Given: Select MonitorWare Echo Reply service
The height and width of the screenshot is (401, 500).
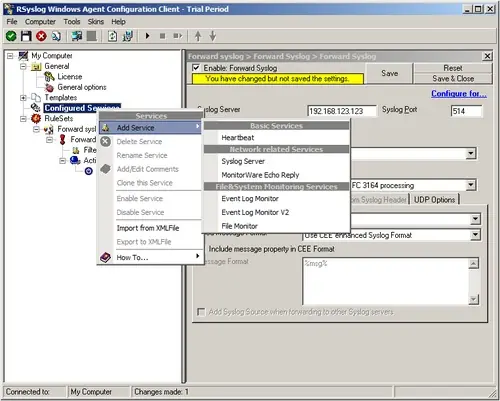Looking at the screenshot, I should (x=277, y=175).
